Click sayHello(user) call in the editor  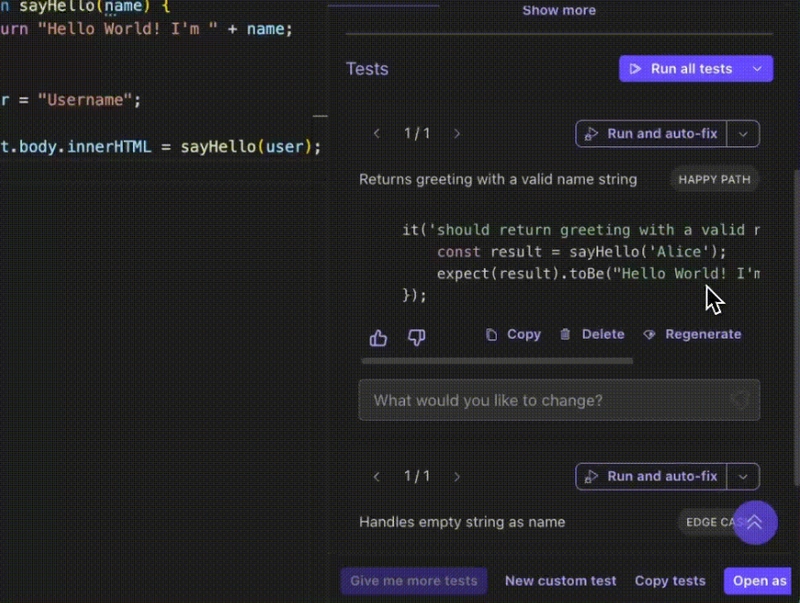[x=245, y=147]
